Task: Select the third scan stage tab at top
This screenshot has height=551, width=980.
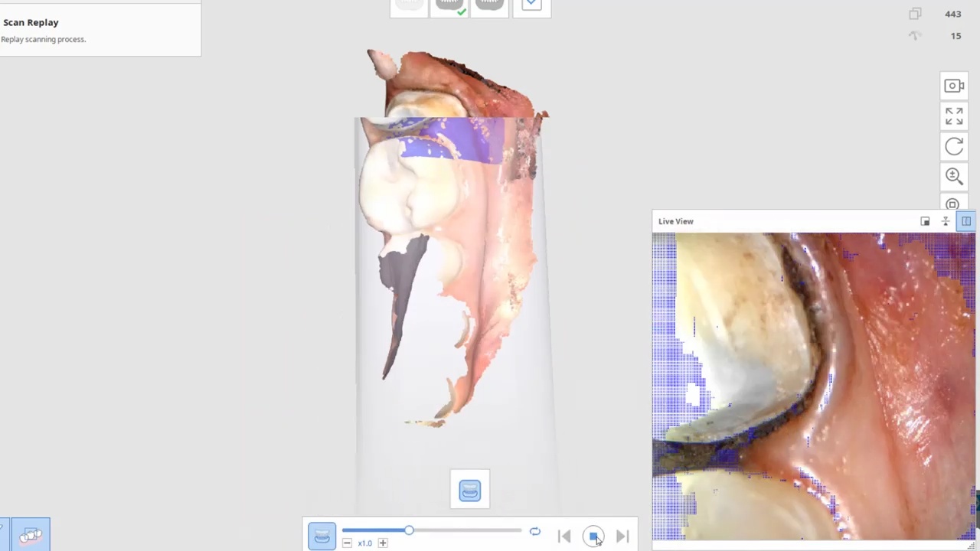Action: tap(489, 8)
